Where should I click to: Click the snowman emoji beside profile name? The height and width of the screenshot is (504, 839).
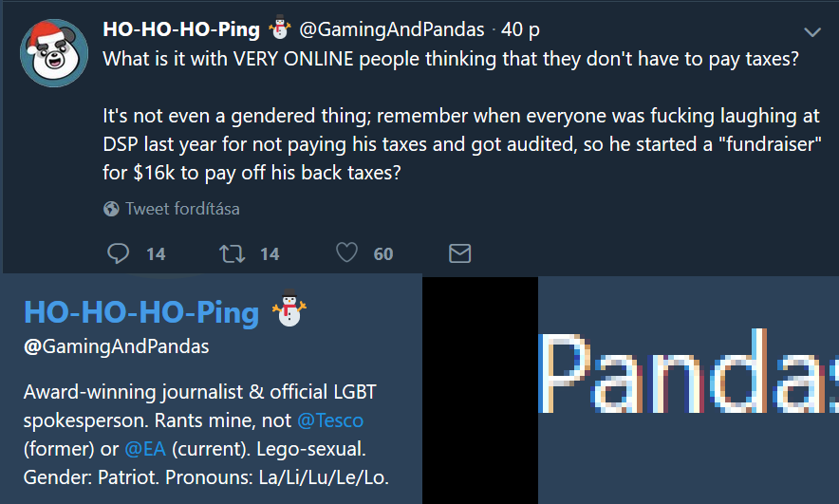(x=289, y=308)
